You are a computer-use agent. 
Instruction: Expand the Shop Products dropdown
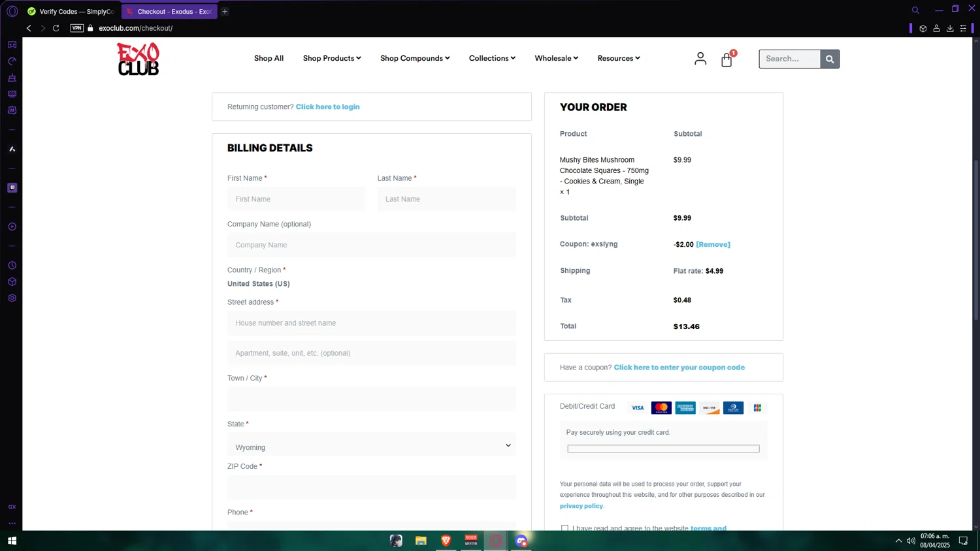332,58
